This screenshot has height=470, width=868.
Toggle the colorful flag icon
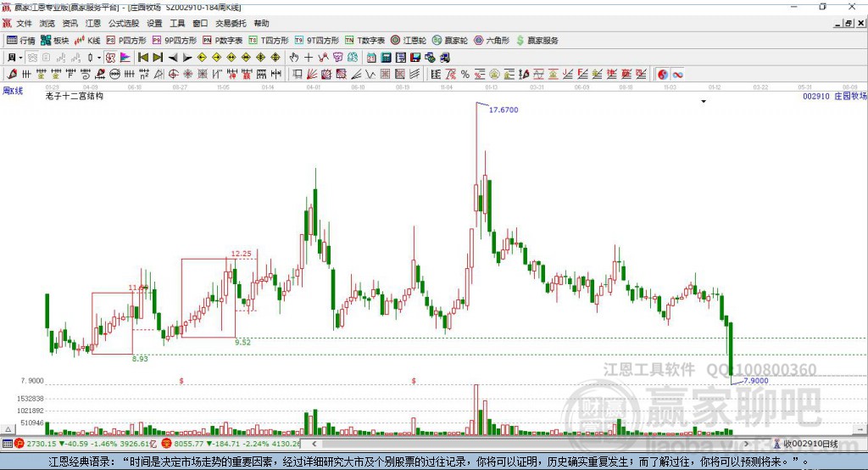pos(125,58)
